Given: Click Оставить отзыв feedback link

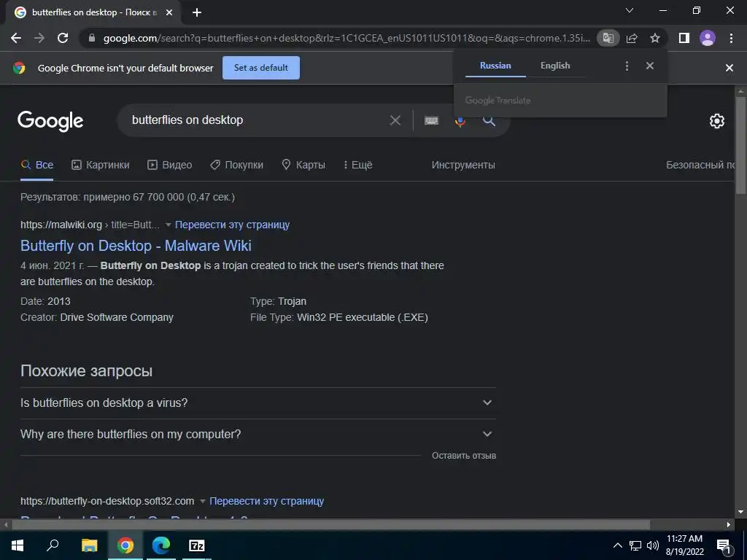Looking at the screenshot, I should (x=464, y=456).
